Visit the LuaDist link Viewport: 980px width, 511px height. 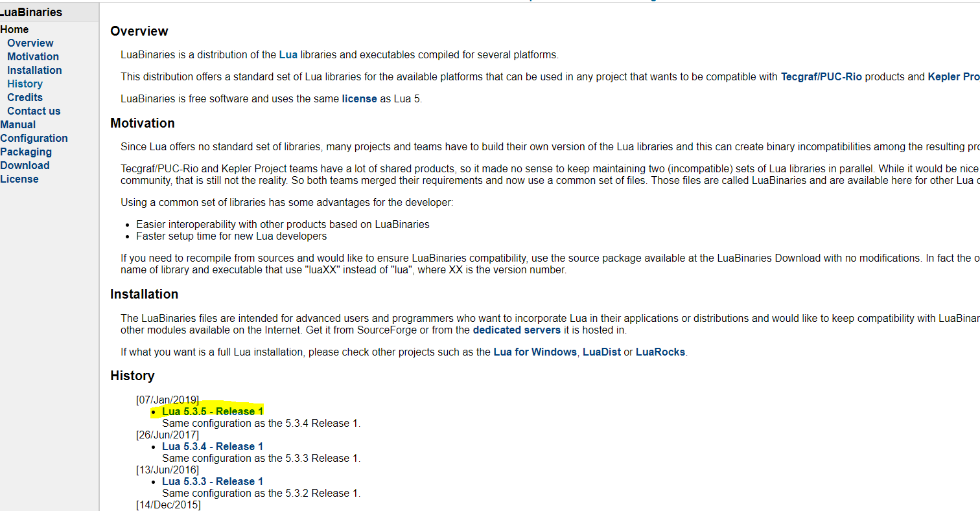[x=601, y=352]
